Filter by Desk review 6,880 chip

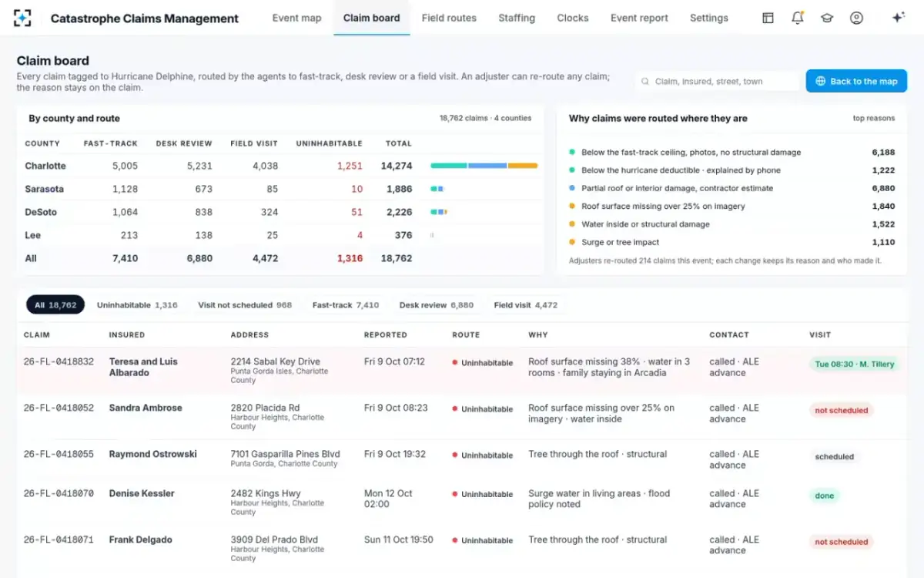coord(437,305)
